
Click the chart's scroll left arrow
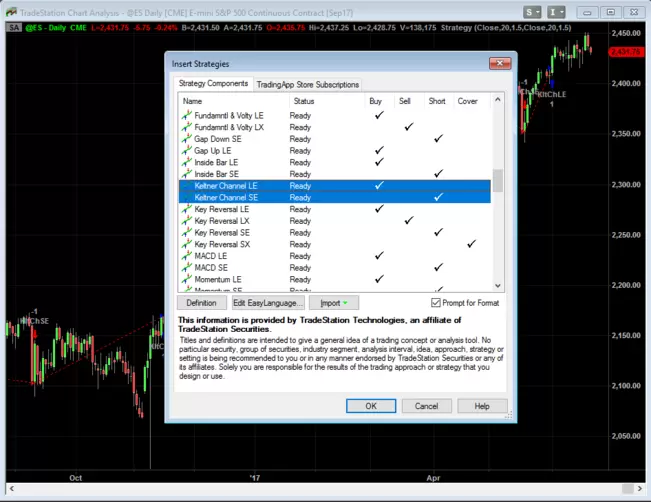coord(12,488)
